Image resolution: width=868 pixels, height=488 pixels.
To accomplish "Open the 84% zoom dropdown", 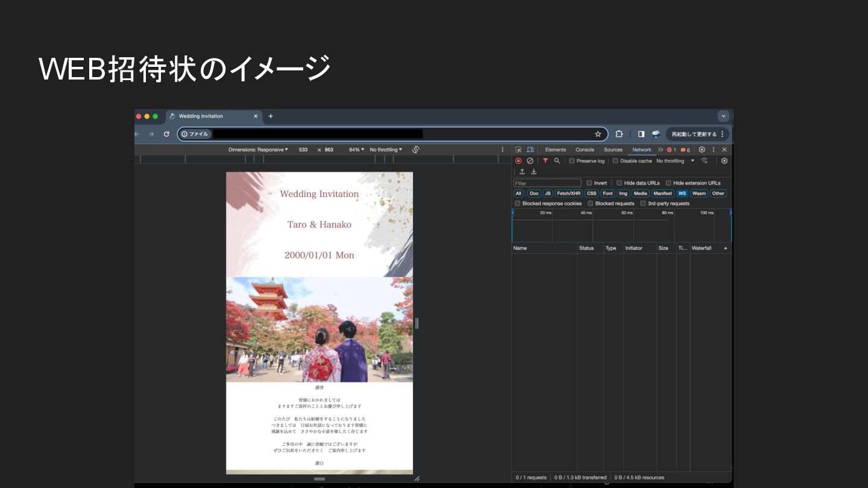I will [x=356, y=149].
